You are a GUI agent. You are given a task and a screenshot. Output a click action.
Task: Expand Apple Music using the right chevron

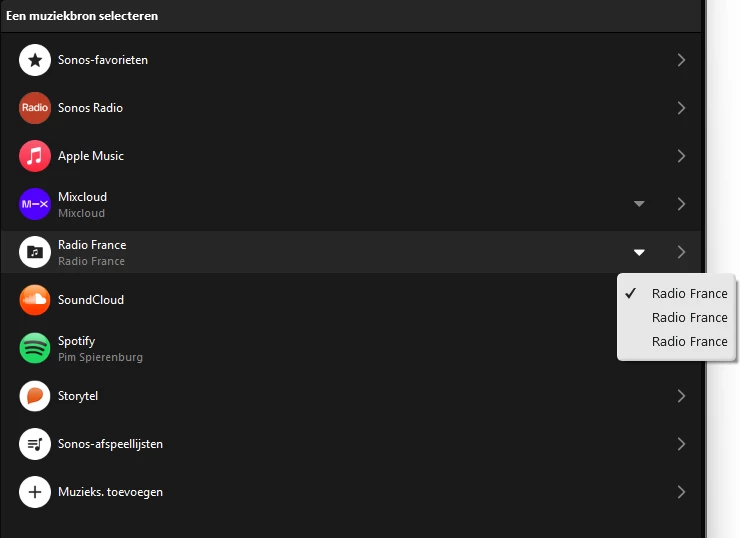coord(681,156)
